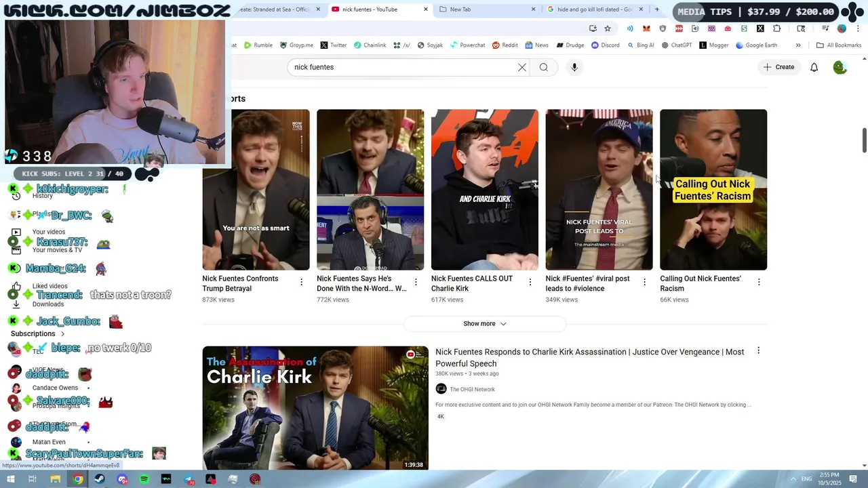Open options for Calling Out Nick Fuentes' Racism short
The height and width of the screenshot is (488, 868).
759,282
